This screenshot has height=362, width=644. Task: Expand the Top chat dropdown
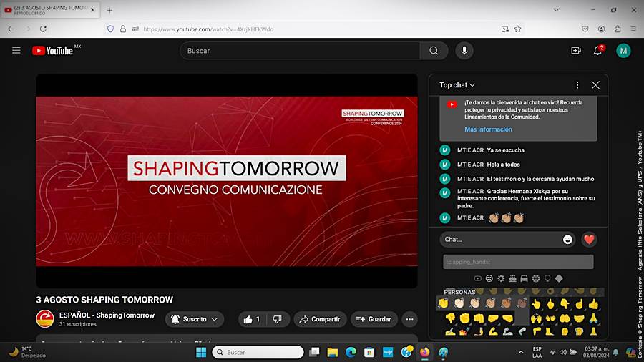click(457, 85)
